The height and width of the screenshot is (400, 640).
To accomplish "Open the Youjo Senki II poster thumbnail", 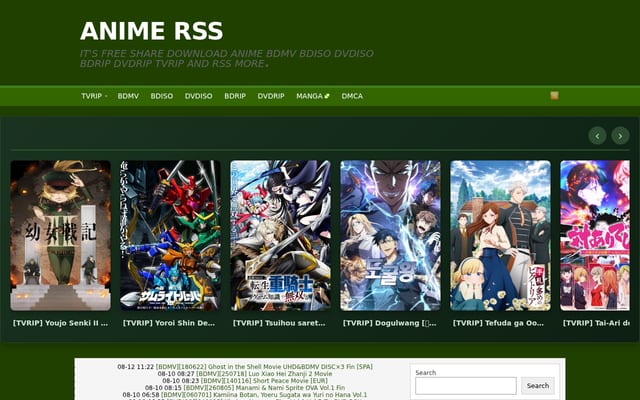I will pyautogui.click(x=60, y=236).
